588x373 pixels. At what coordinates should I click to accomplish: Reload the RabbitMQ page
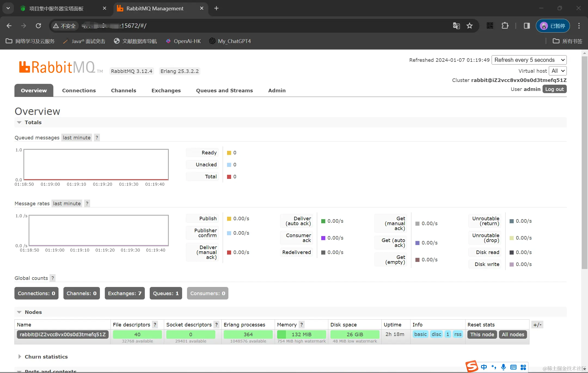point(38,26)
